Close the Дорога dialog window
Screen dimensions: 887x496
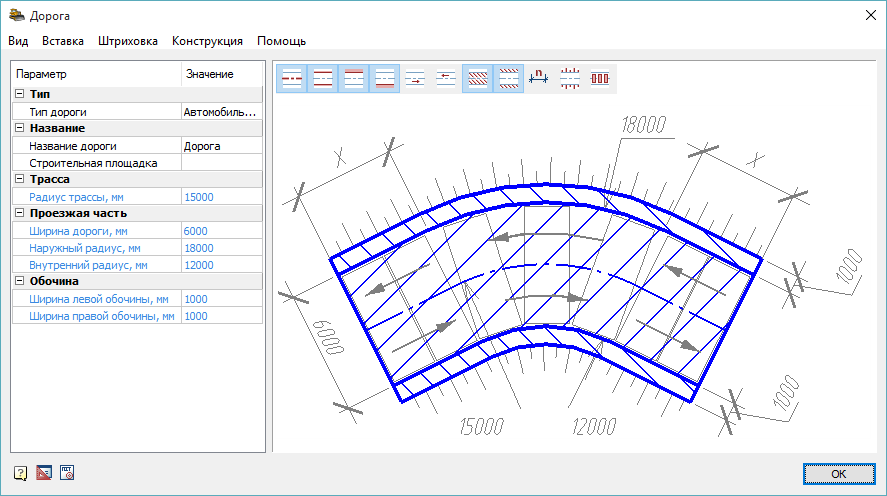point(871,15)
